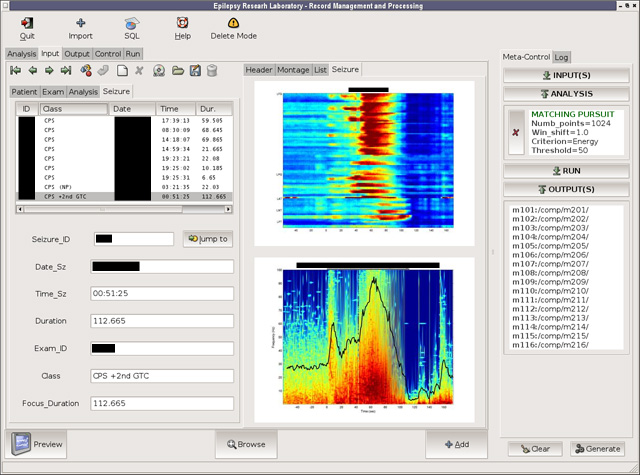
Task: Click the Preview button
Action: point(37,444)
